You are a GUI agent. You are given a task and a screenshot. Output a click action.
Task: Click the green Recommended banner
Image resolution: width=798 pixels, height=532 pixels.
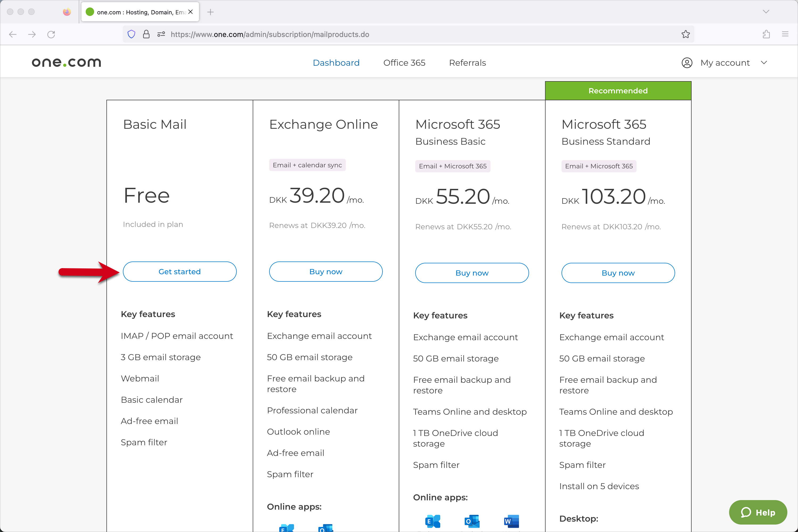618,91
